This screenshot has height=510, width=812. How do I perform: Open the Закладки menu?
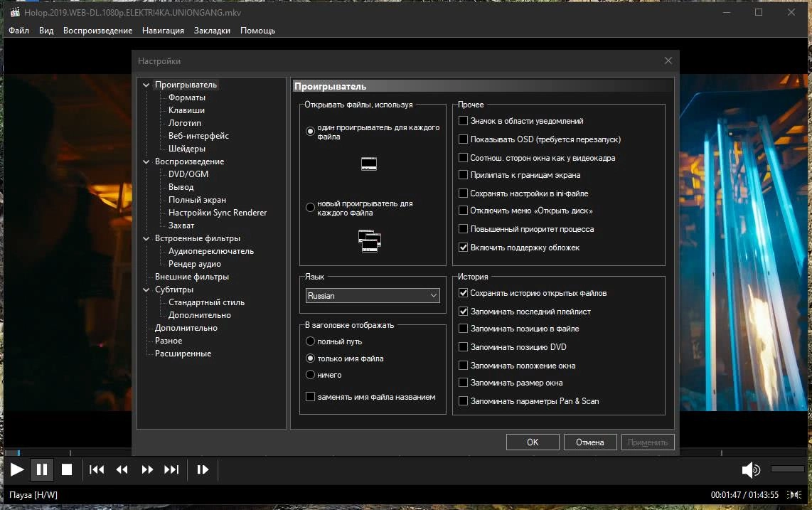pos(213,31)
